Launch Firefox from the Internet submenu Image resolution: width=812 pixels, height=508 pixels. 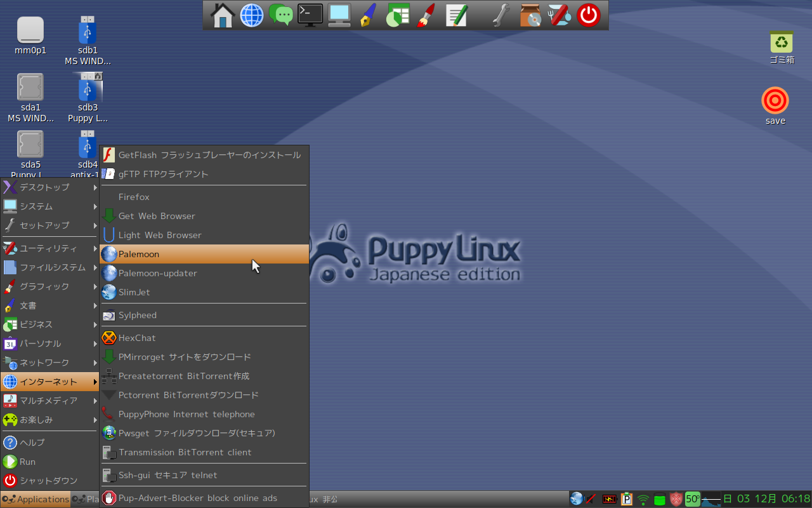[x=204, y=197]
